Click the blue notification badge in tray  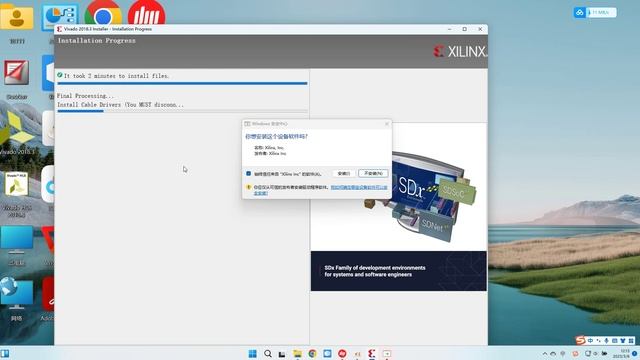coord(635,353)
